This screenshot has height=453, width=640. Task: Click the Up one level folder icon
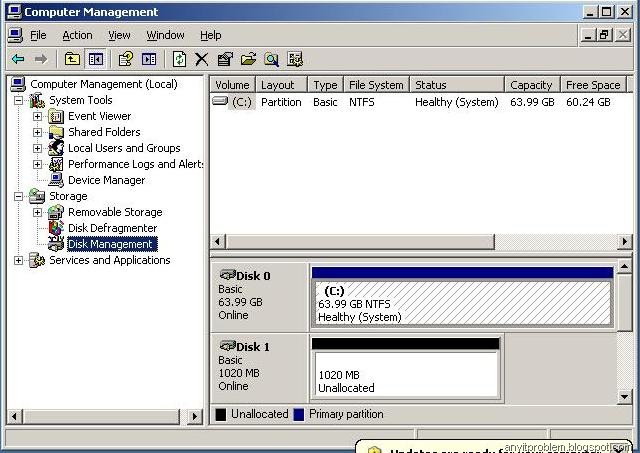click(72, 59)
